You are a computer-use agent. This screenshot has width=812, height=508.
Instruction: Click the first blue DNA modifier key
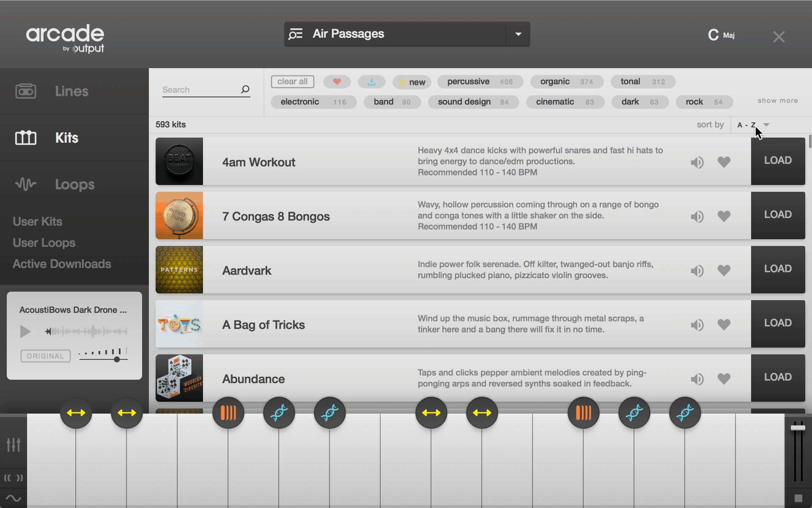pyautogui.click(x=279, y=413)
